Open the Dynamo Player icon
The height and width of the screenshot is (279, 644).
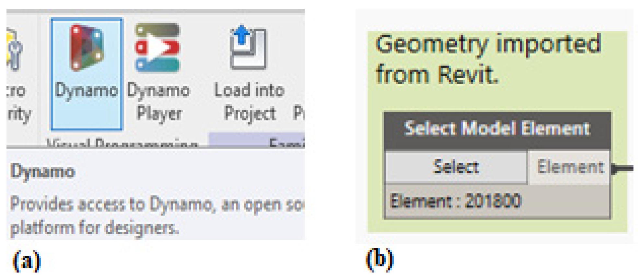[158, 47]
